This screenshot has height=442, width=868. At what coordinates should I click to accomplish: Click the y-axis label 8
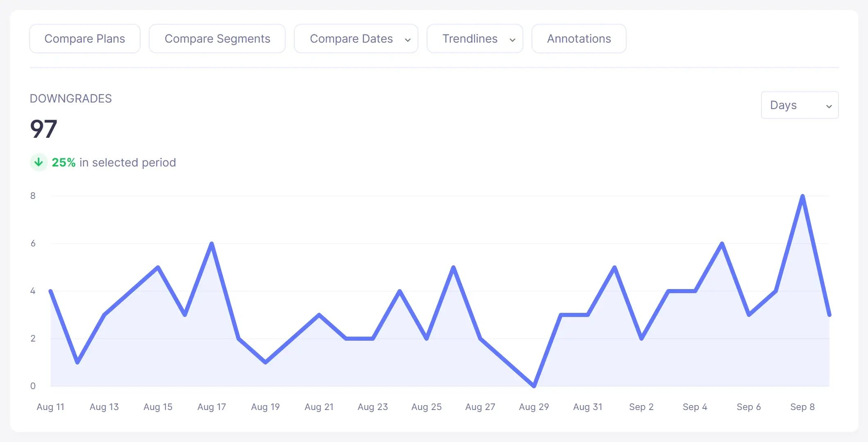[33, 196]
